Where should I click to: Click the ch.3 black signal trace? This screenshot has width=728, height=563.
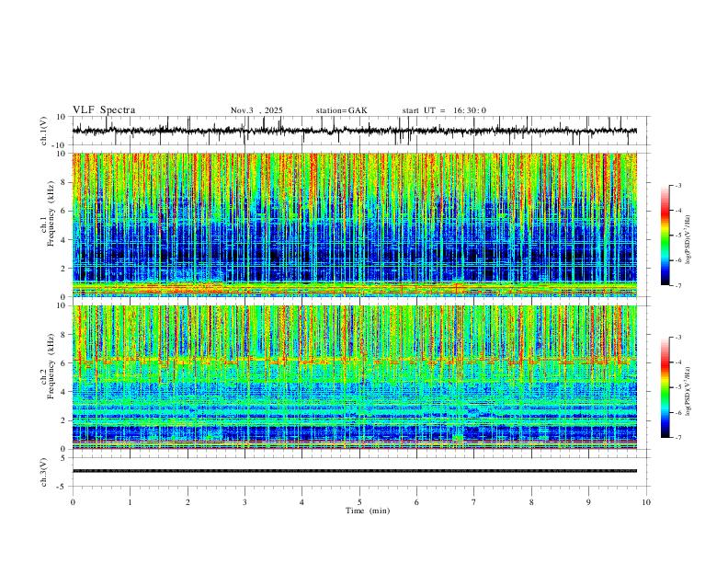pos(355,471)
